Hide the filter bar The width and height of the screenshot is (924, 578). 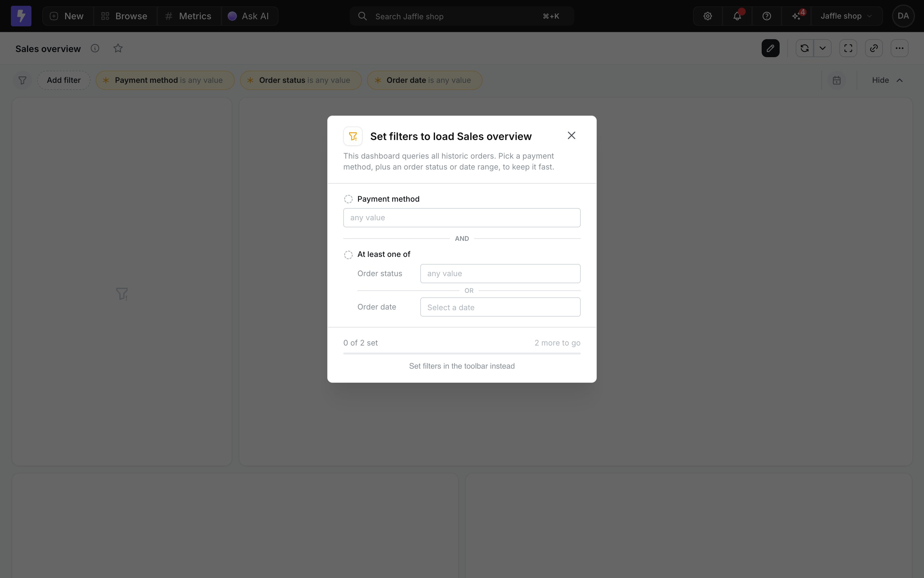pyautogui.click(x=887, y=80)
